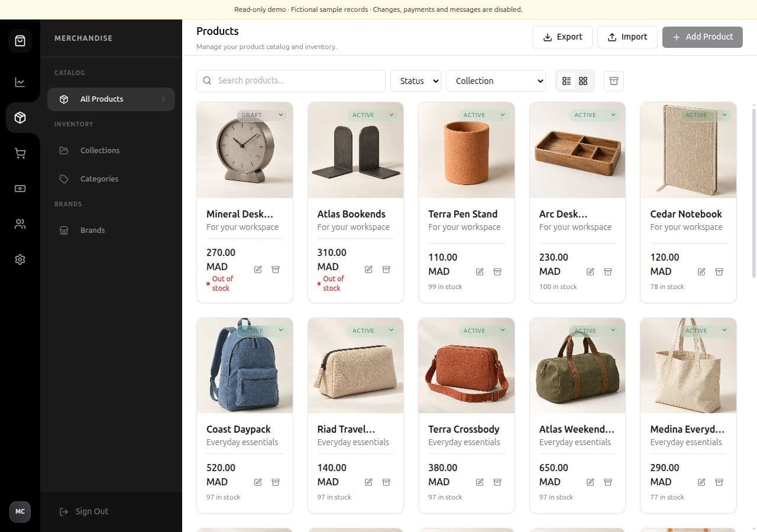Archive the Arc Desk product
Viewport: 757px width, 532px height.
pyautogui.click(x=608, y=272)
